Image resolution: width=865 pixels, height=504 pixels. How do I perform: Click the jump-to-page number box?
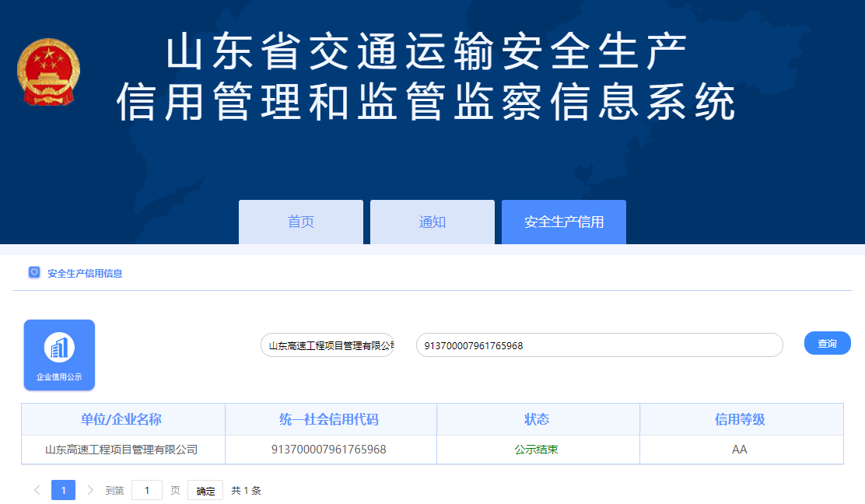147,491
